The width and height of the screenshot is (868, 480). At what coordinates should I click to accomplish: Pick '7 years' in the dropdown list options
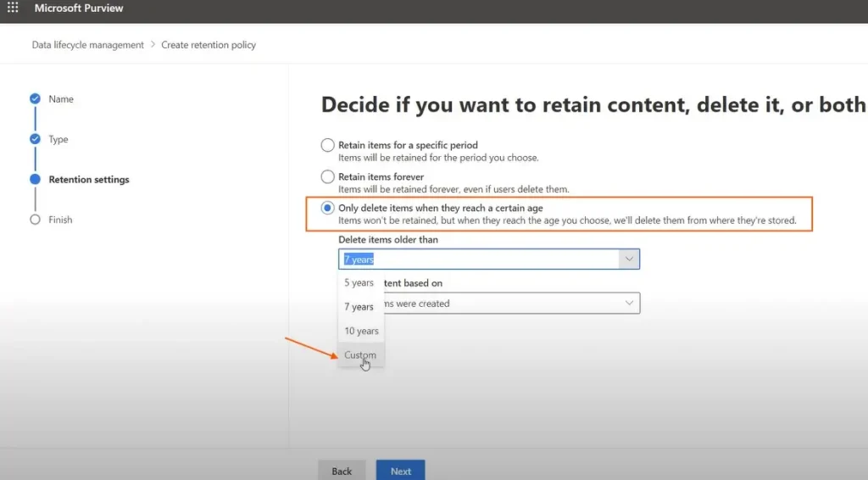(x=359, y=307)
